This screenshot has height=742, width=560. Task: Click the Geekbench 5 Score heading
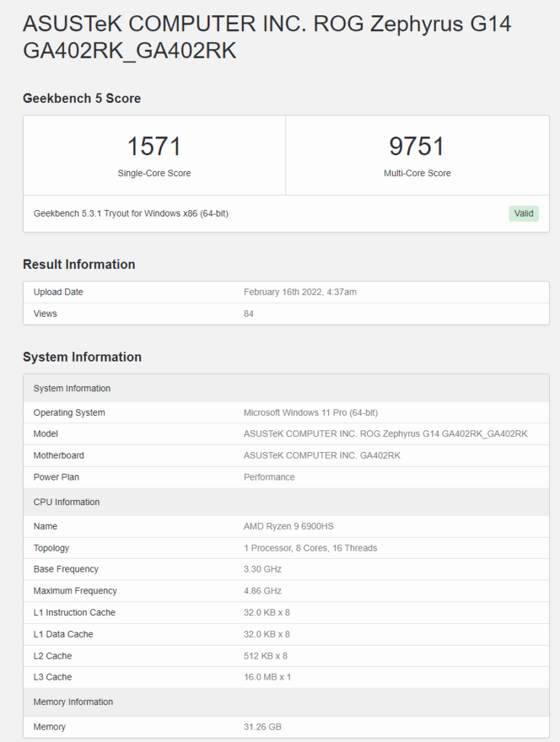pyautogui.click(x=82, y=99)
